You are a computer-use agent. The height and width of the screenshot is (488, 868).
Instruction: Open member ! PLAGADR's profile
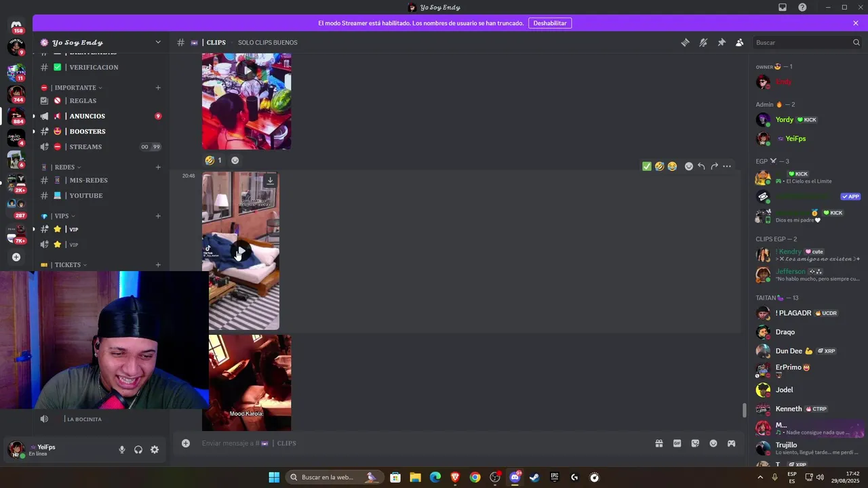pyautogui.click(x=807, y=313)
